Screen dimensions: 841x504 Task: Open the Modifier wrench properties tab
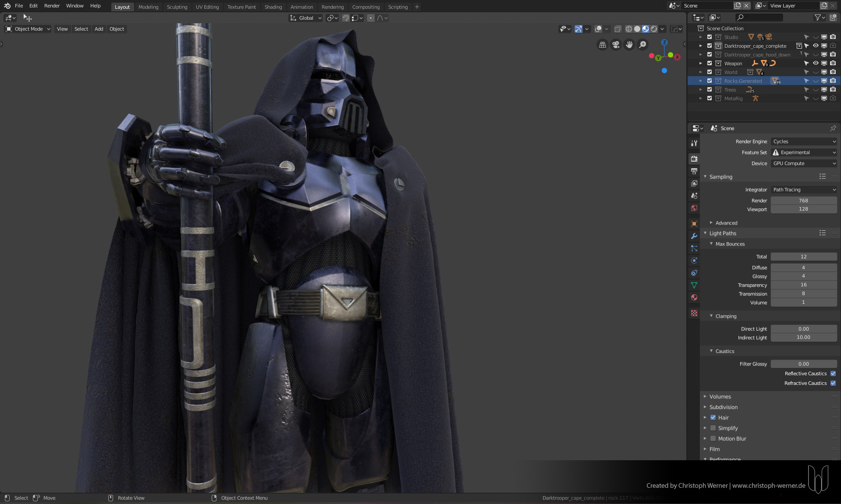click(694, 236)
